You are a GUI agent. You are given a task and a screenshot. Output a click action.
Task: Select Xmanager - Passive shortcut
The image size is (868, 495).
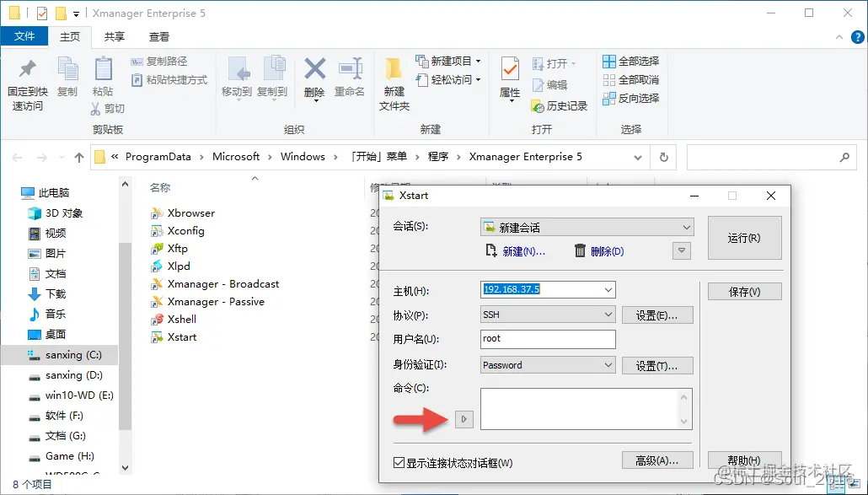point(207,302)
